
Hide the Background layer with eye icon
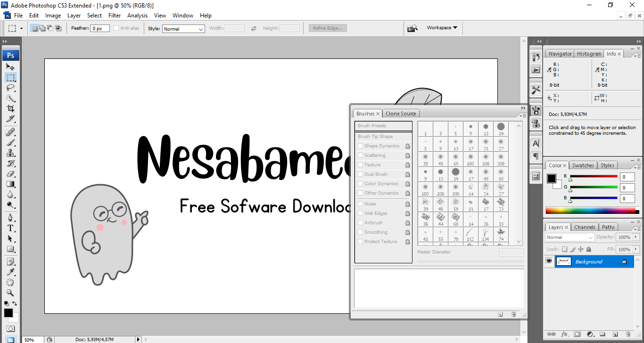tap(549, 261)
